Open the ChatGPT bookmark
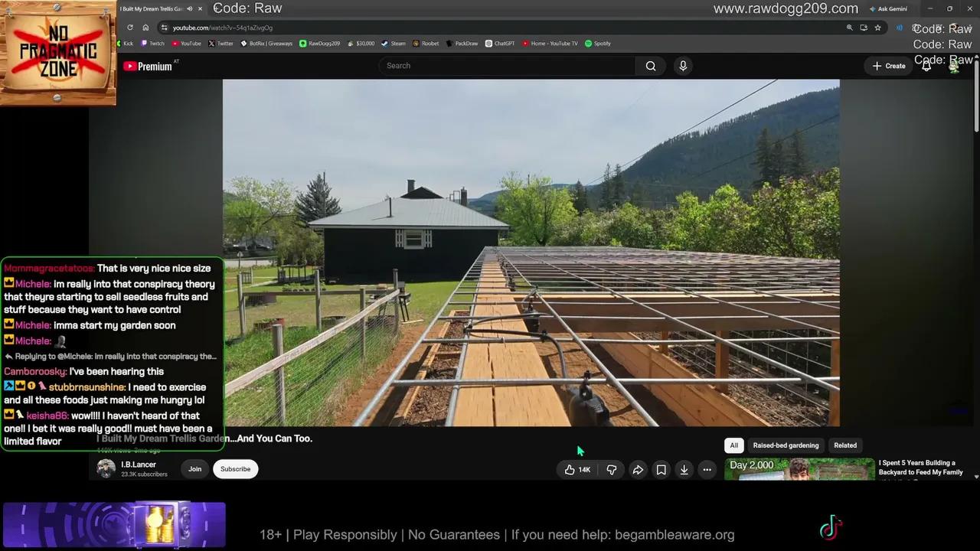The width and height of the screenshot is (980, 551). pyautogui.click(x=500, y=44)
